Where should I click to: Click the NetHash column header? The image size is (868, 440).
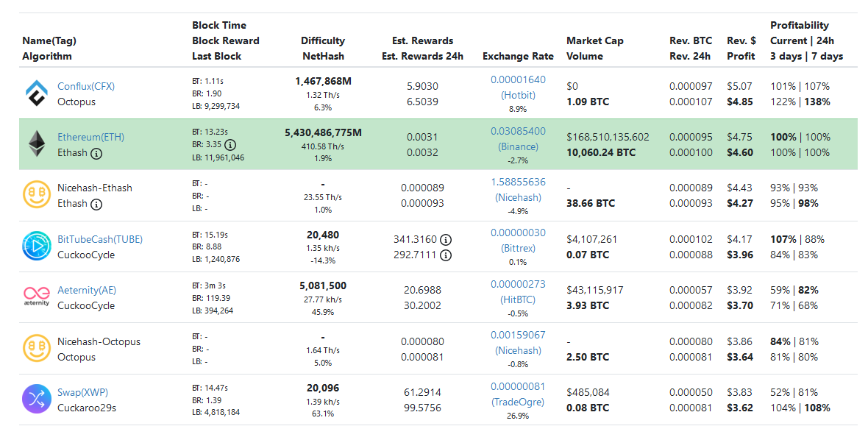click(323, 57)
